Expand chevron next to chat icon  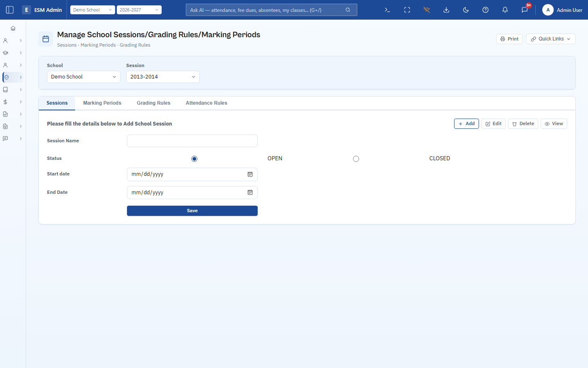pyautogui.click(x=20, y=139)
